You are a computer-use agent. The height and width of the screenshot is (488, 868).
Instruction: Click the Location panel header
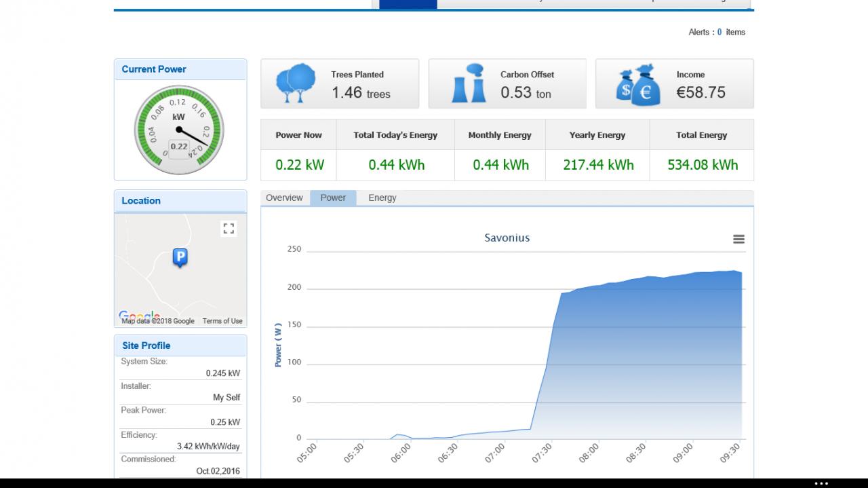180,201
